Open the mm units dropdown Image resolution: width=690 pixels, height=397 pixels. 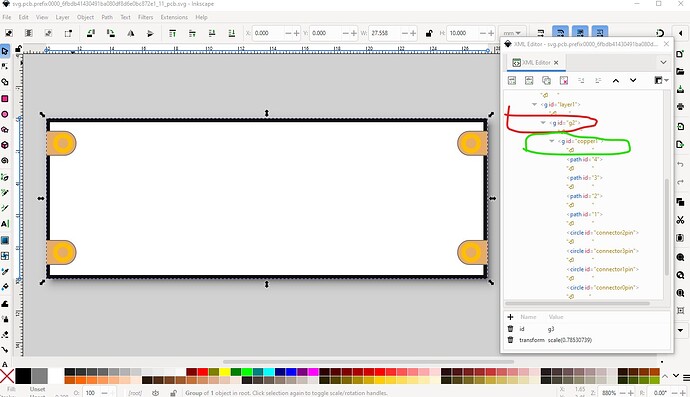click(x=512, y=33)
